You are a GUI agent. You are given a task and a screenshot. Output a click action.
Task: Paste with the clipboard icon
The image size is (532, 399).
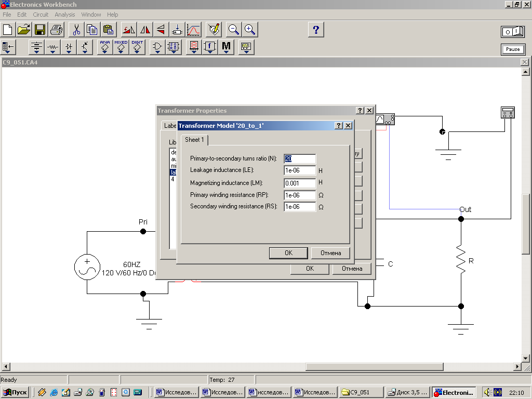pos(108,30)
